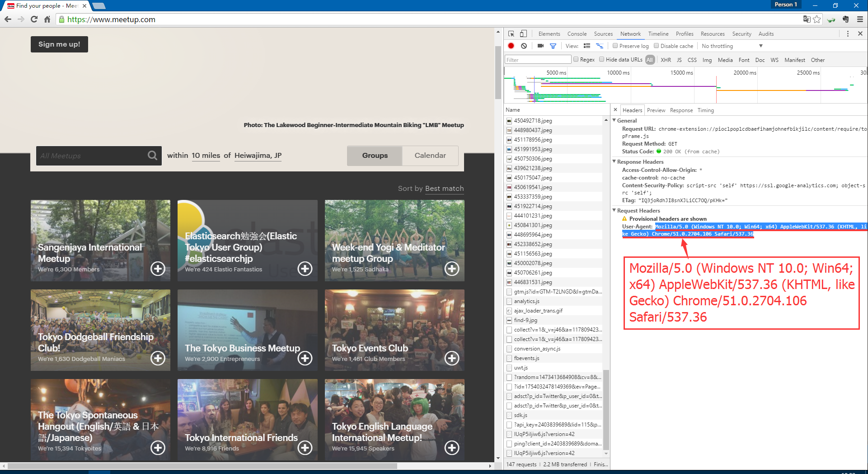Open the Person 1 profile button
This screenshot has height=474, width=868.
pos(785,5)
